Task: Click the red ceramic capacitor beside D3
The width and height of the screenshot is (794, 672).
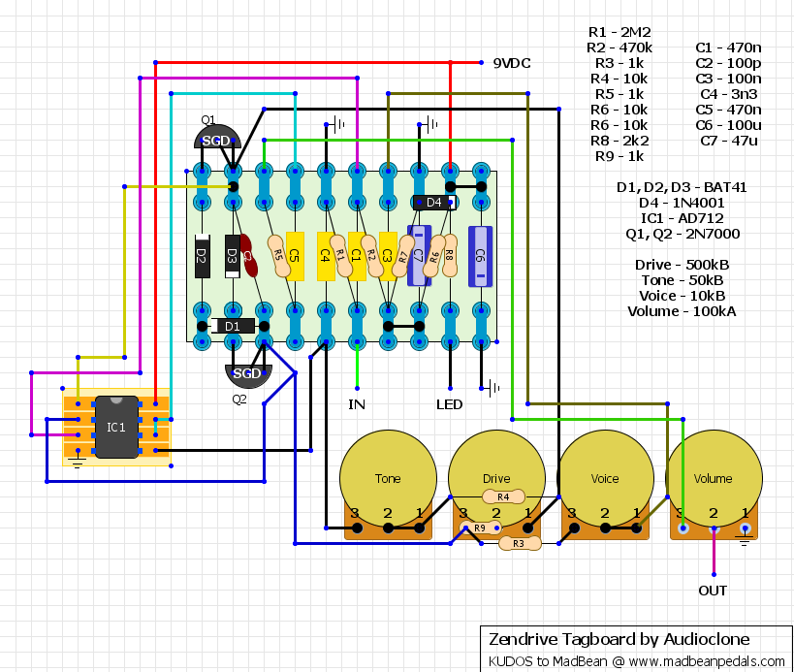Action: 247,256
